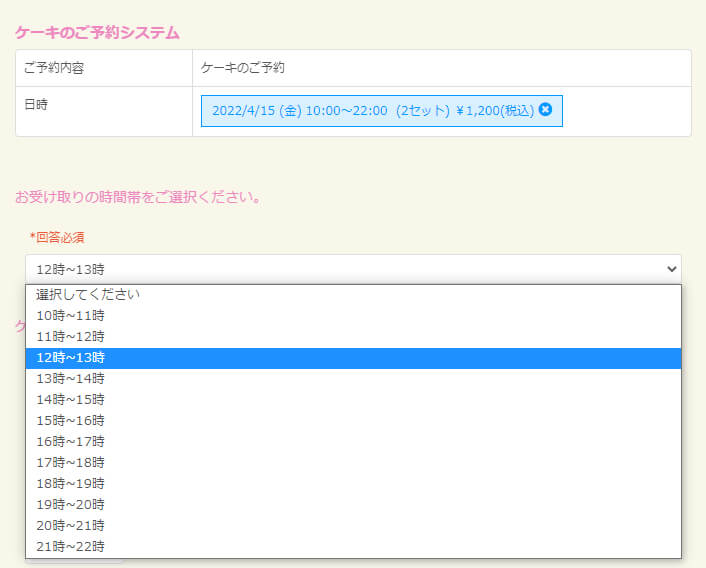Image resolution: width=706 pixels, height=568 pixels.
Task: Click the dropdown arrow of the time selector
Action: point(670,268)
